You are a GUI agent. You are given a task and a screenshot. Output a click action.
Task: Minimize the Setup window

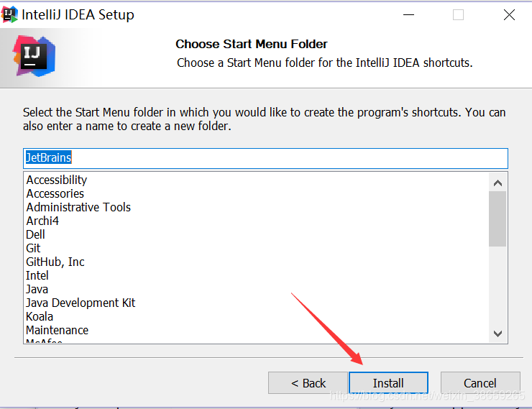click(409, 15)
